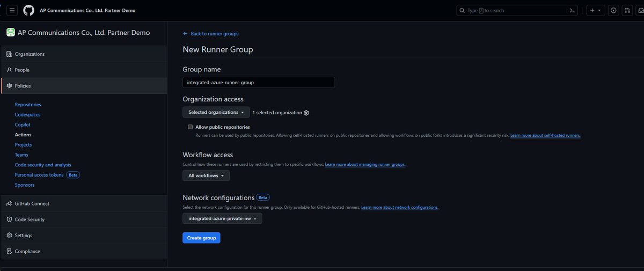Open the integrated-azure-private-nw dropdown
Screen dimensions: 644x271
click(x=223, y=218)
